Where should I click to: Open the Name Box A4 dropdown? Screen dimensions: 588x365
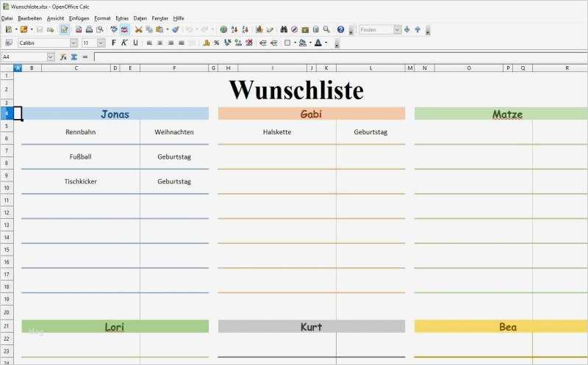(x=51, y=57)
